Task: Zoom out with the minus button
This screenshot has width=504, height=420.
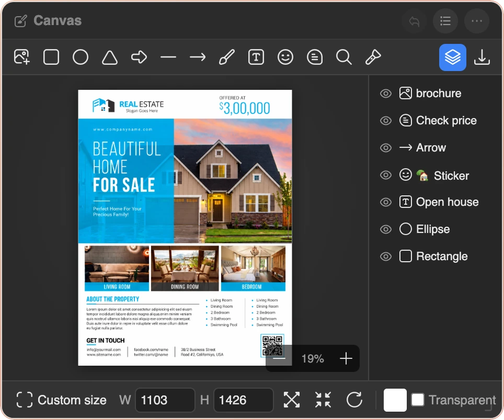Action: [x=279, y=358]
